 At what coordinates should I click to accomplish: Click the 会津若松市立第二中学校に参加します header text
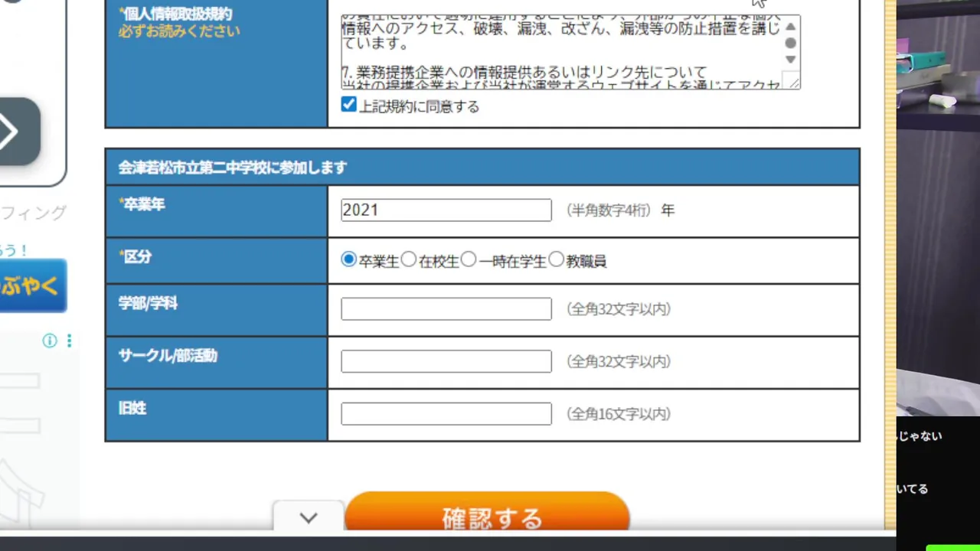click(x=233, y=168)
